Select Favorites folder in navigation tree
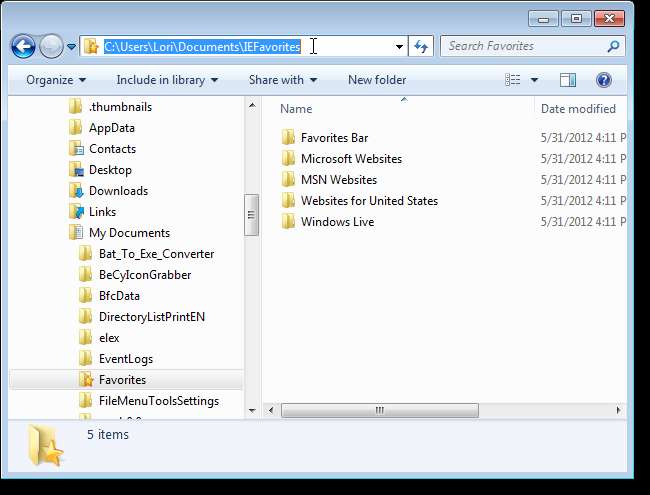The width and height of the screenshot is (650, 495). pyautogui.click(x=122, y=380)
